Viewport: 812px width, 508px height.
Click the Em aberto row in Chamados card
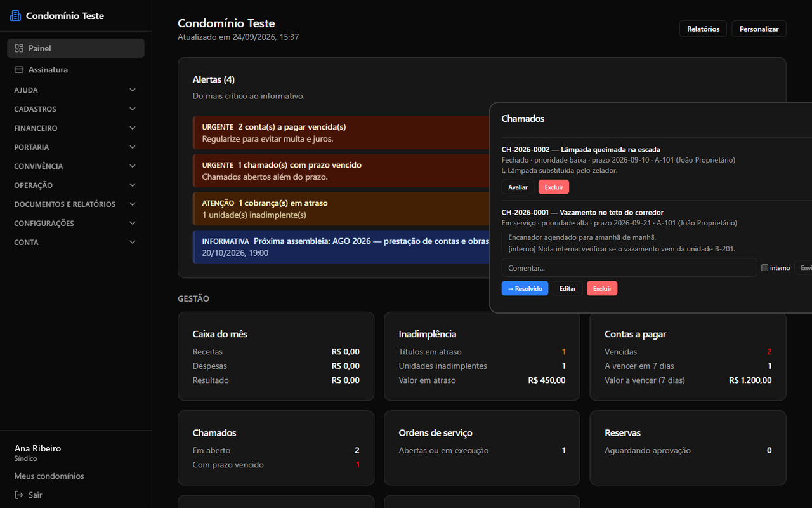pyautogui.click(x=276, y=451)
